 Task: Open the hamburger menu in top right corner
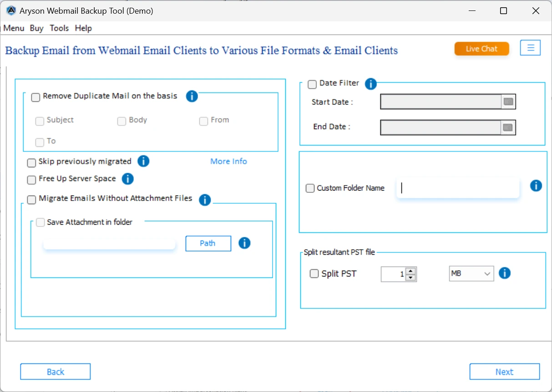[x=530, y=47]
